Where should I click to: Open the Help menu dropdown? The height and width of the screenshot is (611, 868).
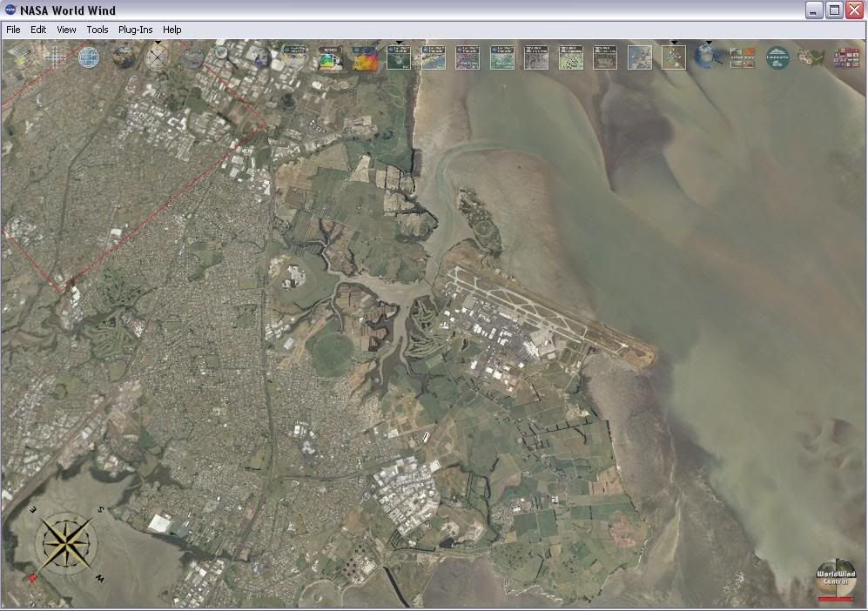(172, 30)
